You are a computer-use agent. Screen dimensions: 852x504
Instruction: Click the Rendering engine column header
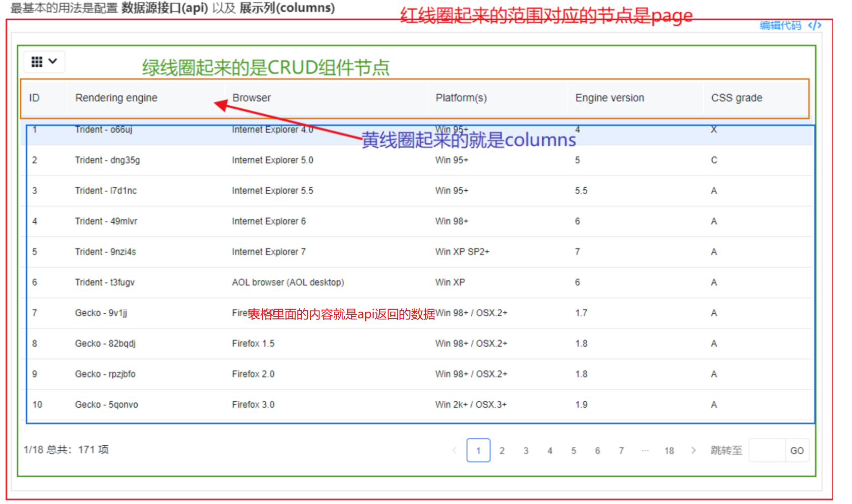116,98
